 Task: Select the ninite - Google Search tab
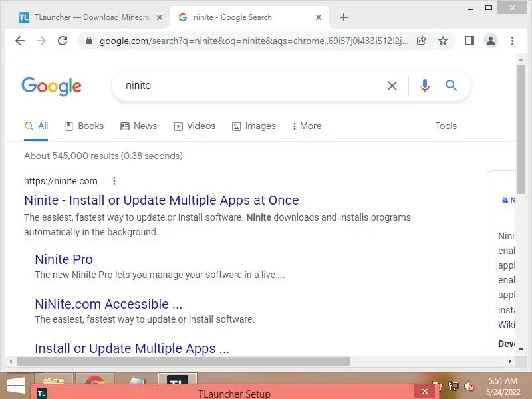[x=249, y=17]
